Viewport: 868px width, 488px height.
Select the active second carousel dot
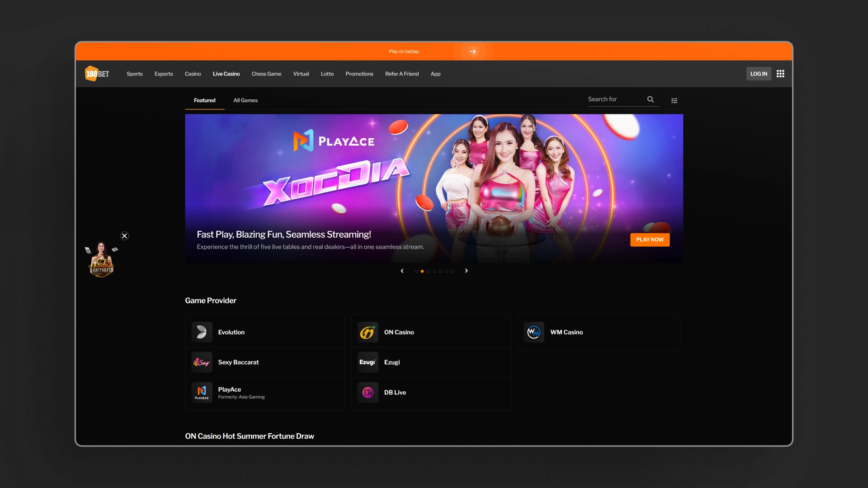[422, 271]
